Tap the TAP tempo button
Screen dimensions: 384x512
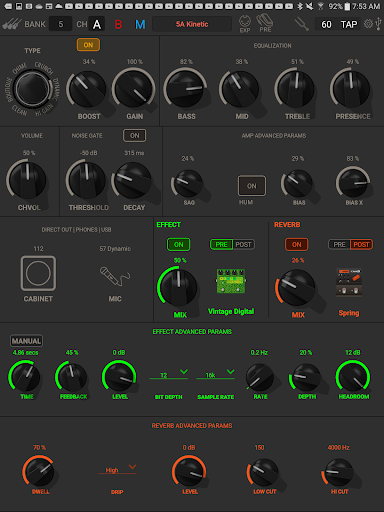(x=349, y=24)
